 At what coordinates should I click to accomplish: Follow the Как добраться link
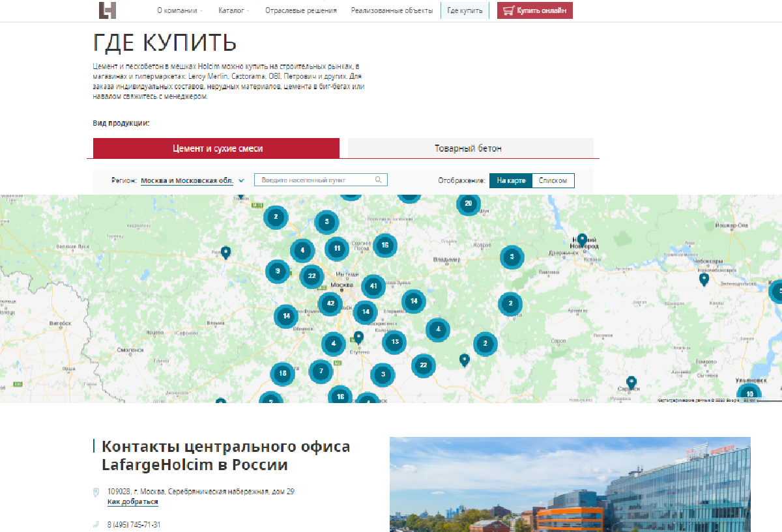(x=133, y=502)
